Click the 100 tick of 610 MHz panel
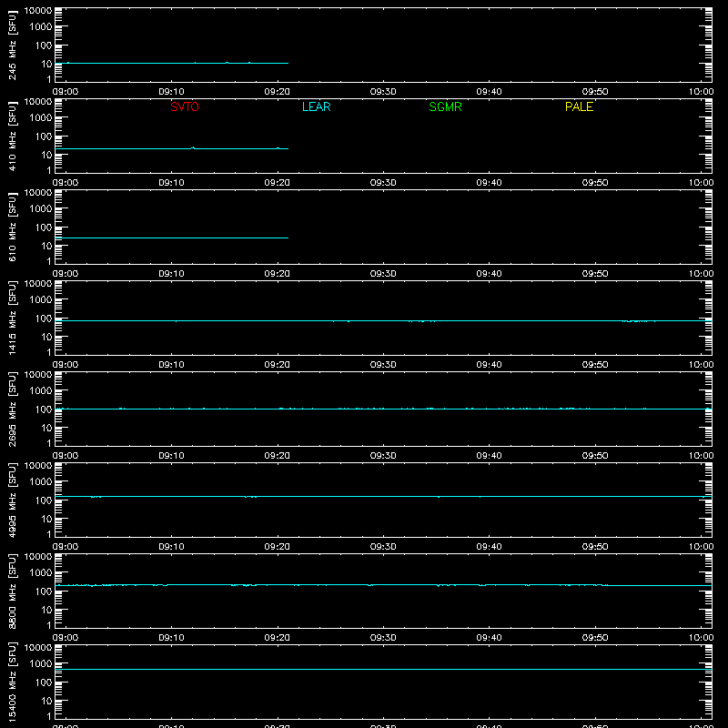This screenshot has width=728, height=728. (44, 227)
